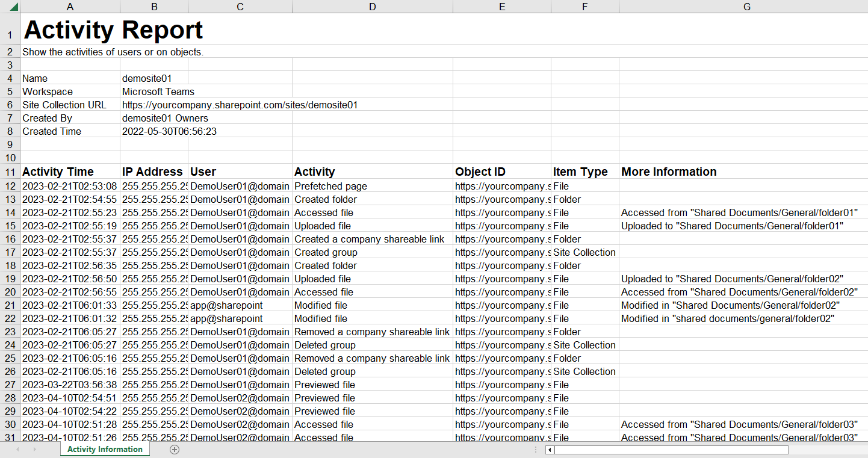Select the Item Type column header cell
This screenshot has width=868, height=458.
(584, 172)
